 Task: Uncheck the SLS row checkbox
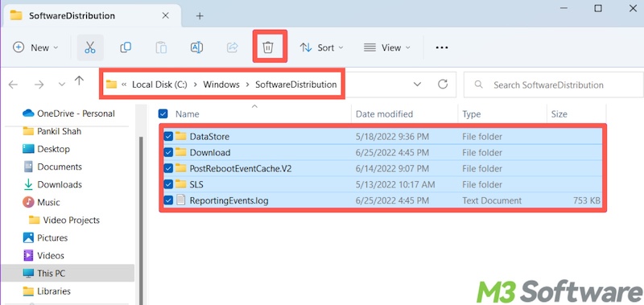(x=168, y=184)
